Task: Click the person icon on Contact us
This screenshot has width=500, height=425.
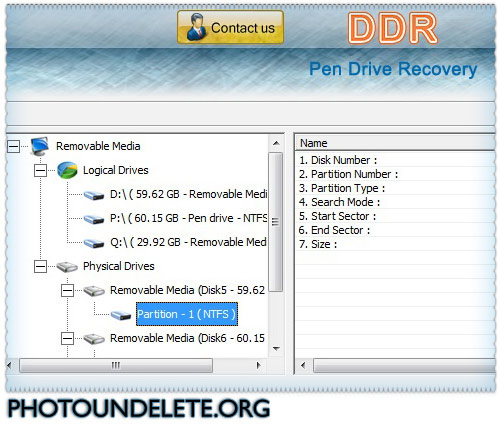Action: point(196,27)
